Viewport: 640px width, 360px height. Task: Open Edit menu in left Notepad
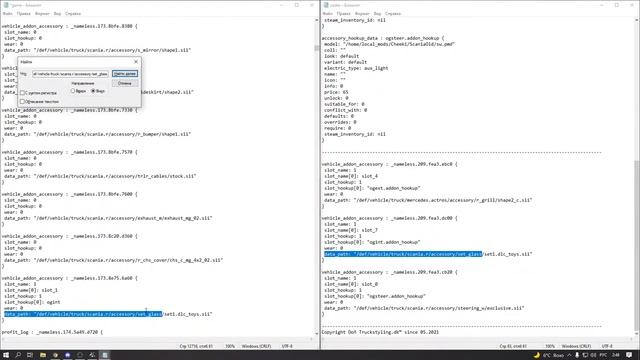pos(24,13)
